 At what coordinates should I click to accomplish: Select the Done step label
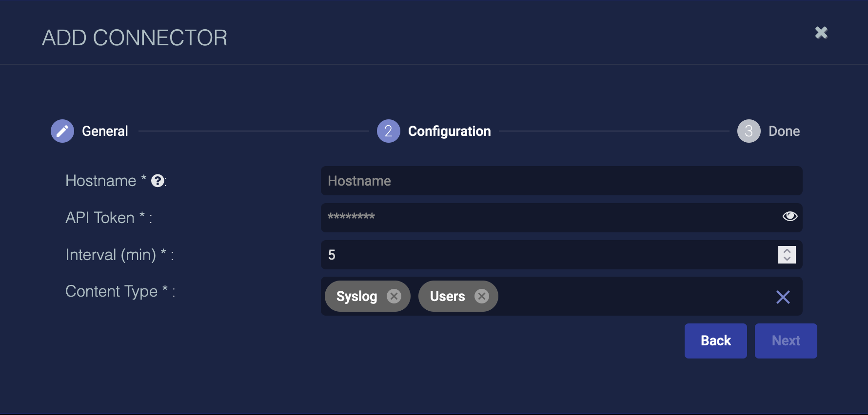784,131
